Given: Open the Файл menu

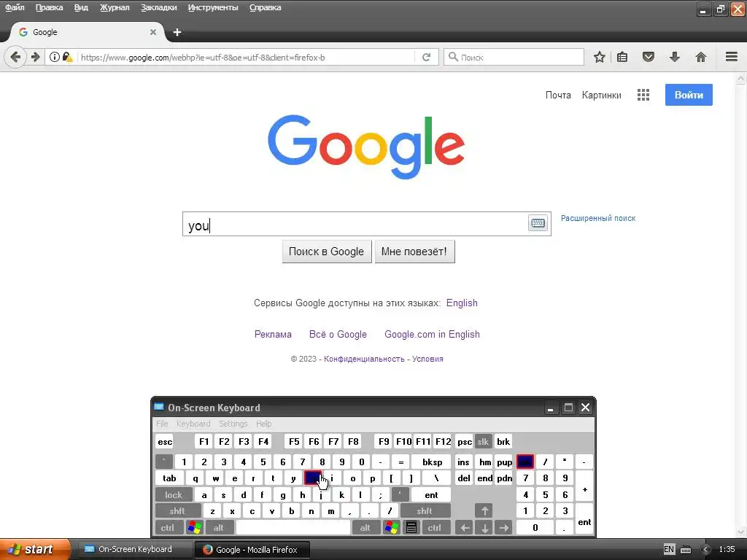Looking at the screenshot, I should 15,7.
